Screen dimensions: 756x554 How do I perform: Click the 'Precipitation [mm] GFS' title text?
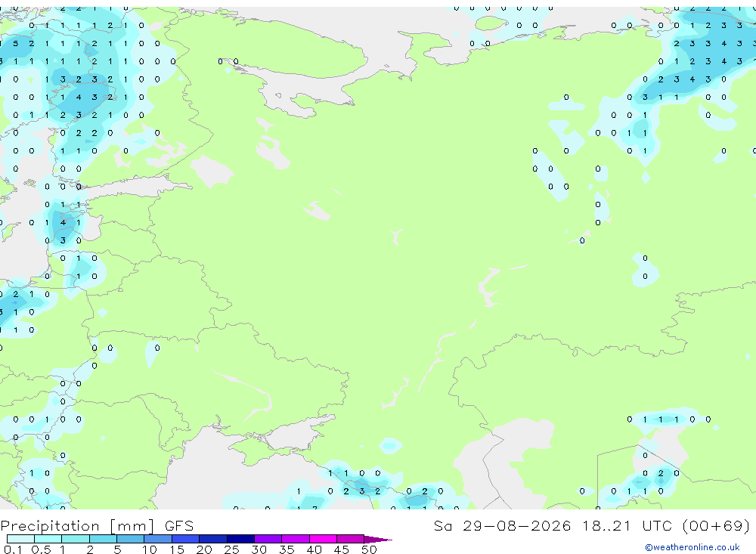pyautogui.click(x=97, y=525)
